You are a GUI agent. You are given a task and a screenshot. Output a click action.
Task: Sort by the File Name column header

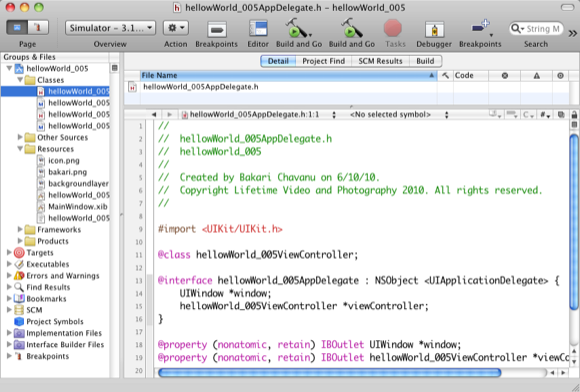tap(288, 75)
